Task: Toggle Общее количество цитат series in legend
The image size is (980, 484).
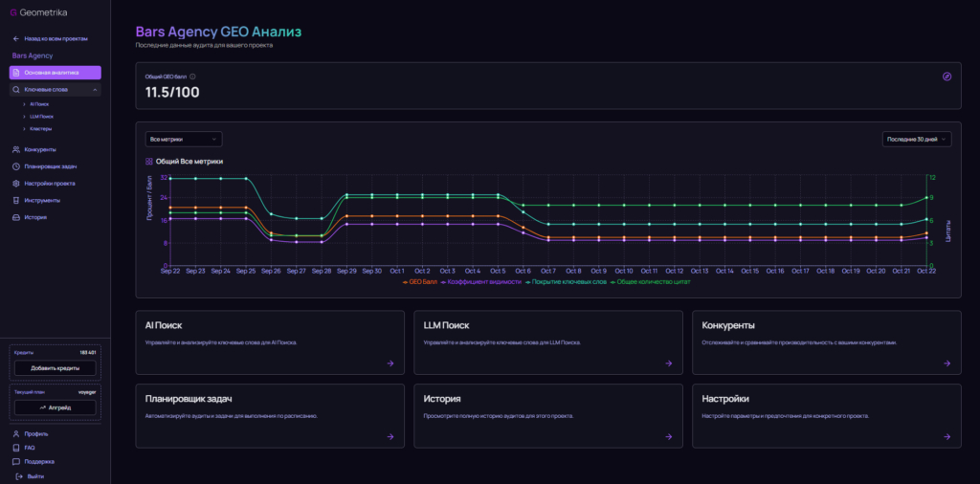Action: pyautogui.click(x=654, y=282)
